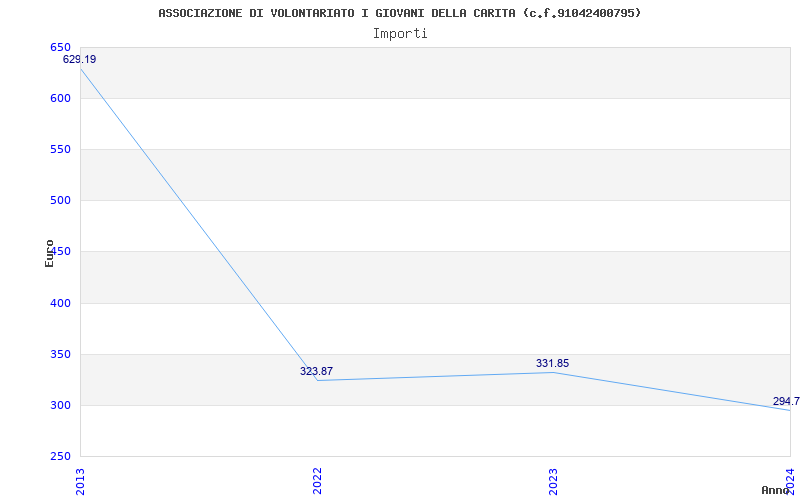Click the 2023 x-axis label

coord(554,481)
